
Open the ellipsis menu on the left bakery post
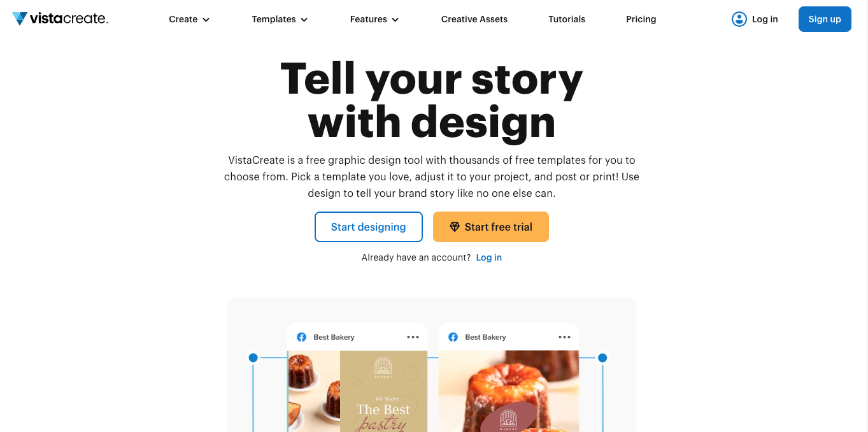click(x=413, y=337)
